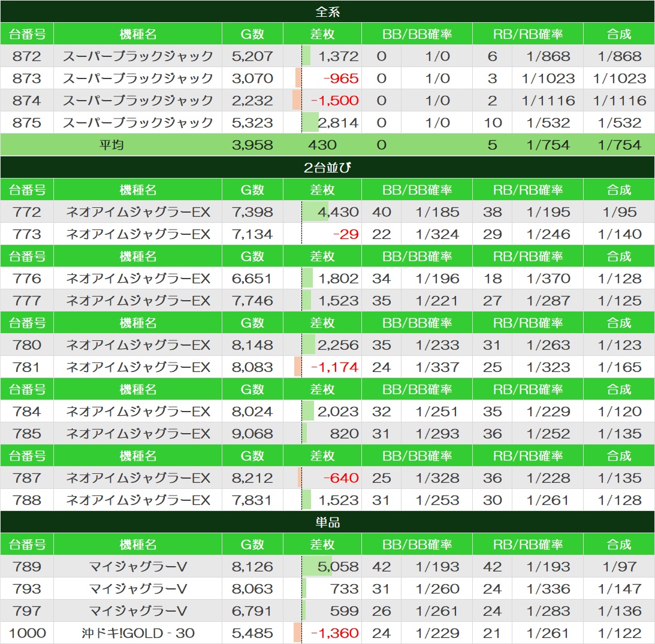655x644 pixels.
Task: Click the 単品 section title
Action: point(327,522)
